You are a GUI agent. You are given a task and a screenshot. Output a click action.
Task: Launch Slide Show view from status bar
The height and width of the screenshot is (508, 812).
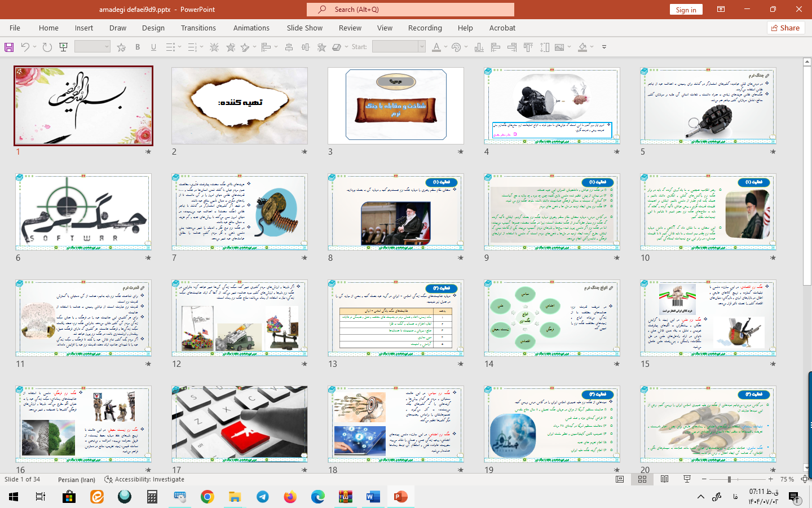pyautogui.click(x=687, y=479)
